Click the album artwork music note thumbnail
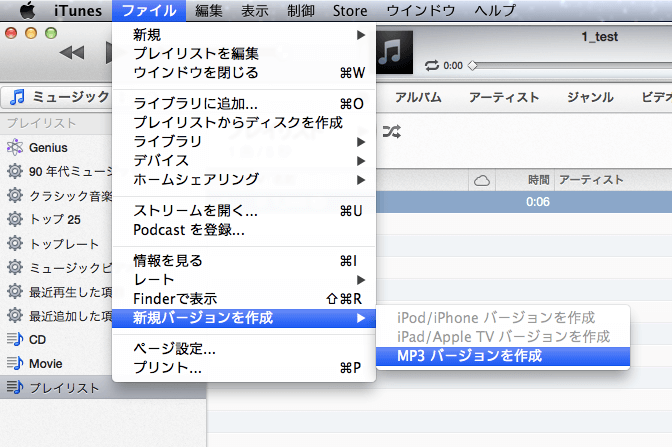The width and height of the screenshot is (672, 447). click(x=395, y=52)
